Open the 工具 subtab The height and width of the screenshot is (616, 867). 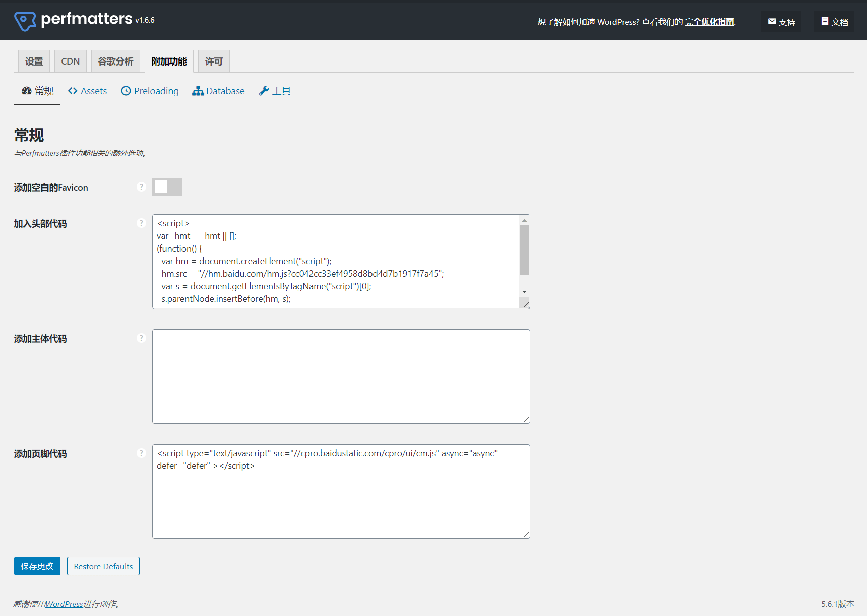[x=275, y=91]
